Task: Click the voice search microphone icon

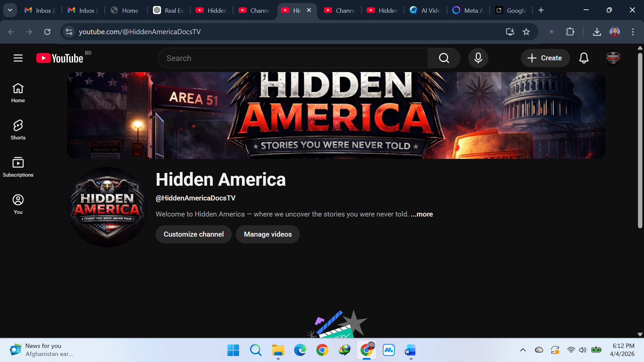Action: 478,58
